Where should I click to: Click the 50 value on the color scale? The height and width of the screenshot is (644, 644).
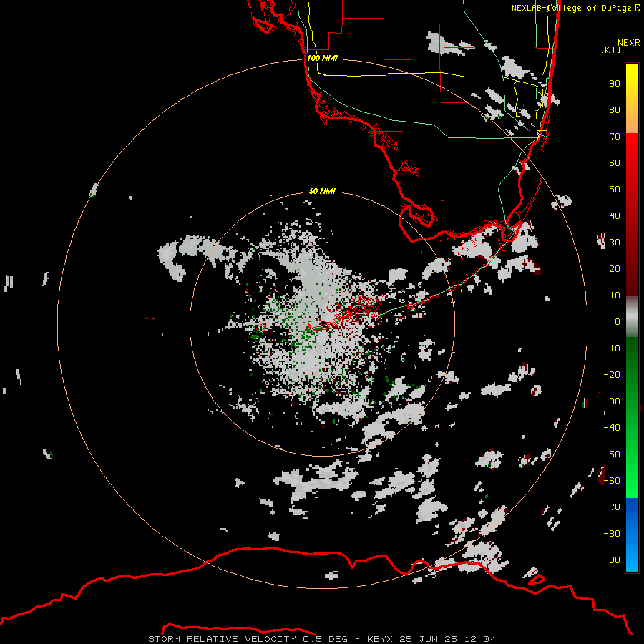click(615, 190)
